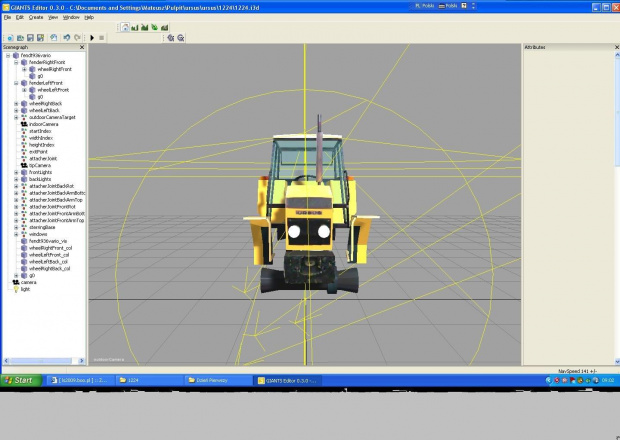Select wheelLeftFront_col in the scenegraph
Screen dimensions: 620x440
[x=49, y=255]
